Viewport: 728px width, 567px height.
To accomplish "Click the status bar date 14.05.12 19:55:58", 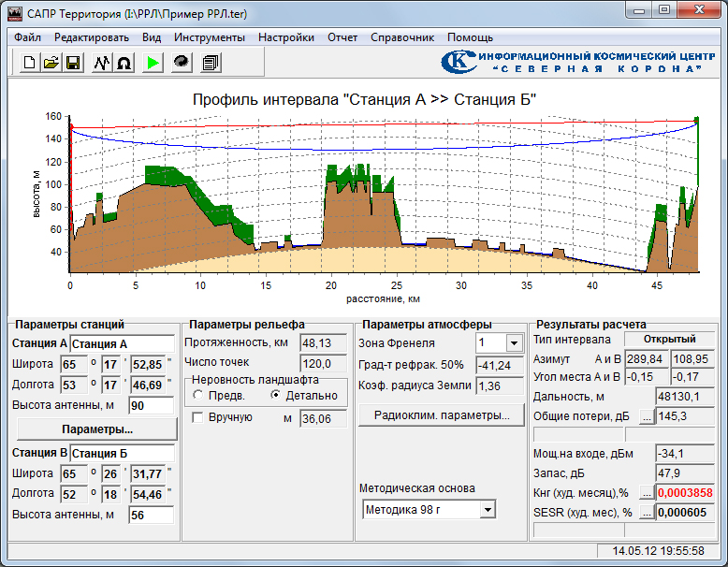I will (x=658, y=551).
